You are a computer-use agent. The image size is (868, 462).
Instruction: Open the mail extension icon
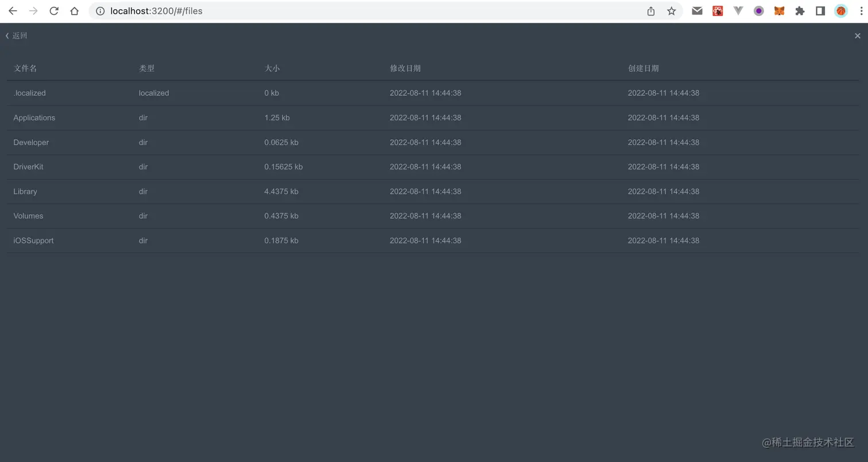click(x=697, y=11)
